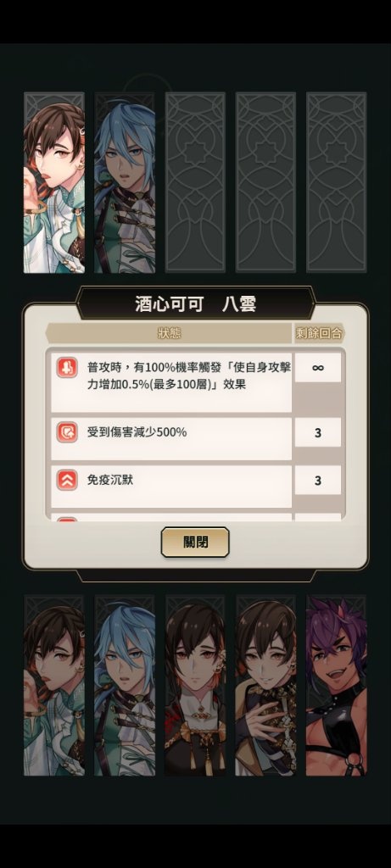The width and height of the screenshot is (391, 868).
Task: Tap the damage reduction status icon
Action: click(x=67, y=432)
